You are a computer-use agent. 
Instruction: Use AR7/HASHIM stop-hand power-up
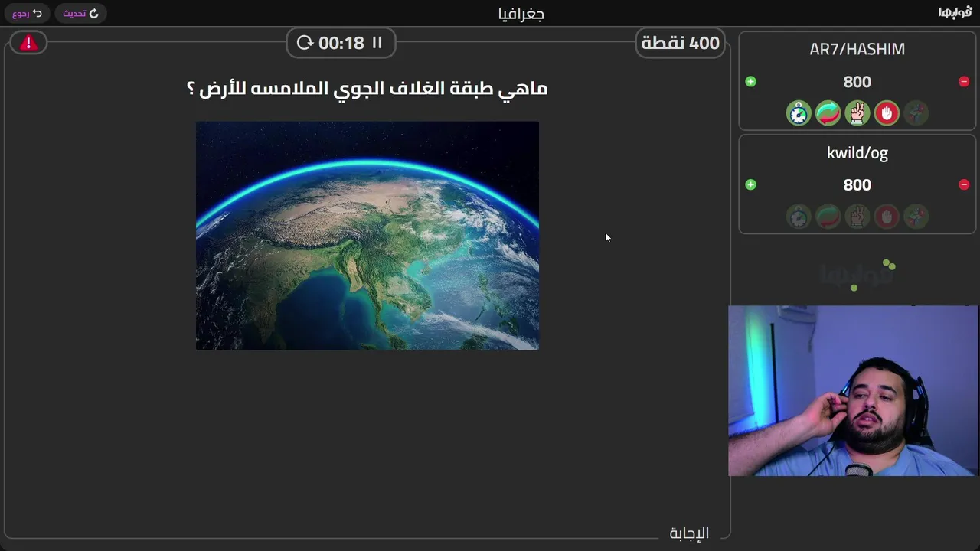click(887, 113)
